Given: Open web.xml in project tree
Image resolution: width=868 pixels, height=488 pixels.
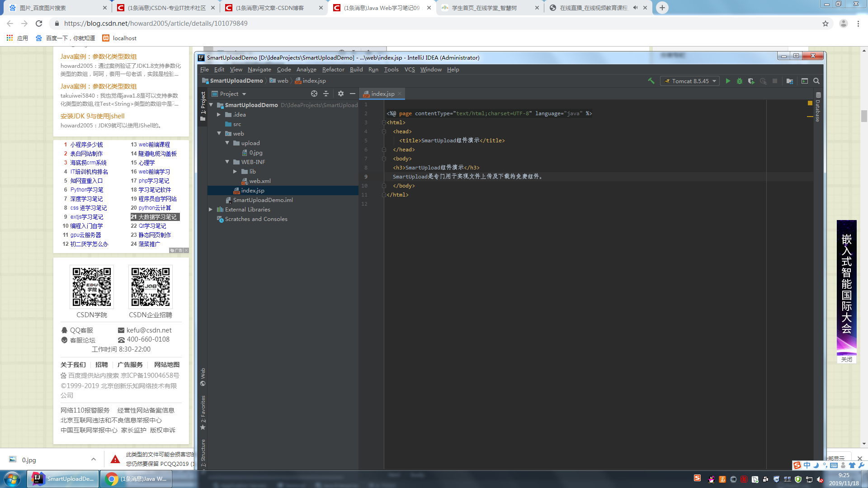Looking at the screenshot, I should pyautogui.click(x=260, y=181).
